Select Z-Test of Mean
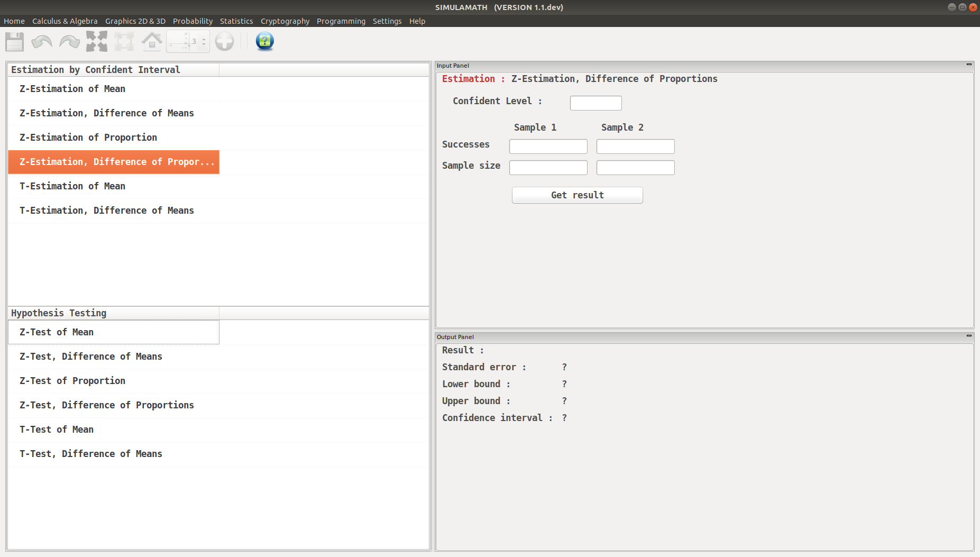Viewport: 980px width, 557px height. tap(114, 332)
